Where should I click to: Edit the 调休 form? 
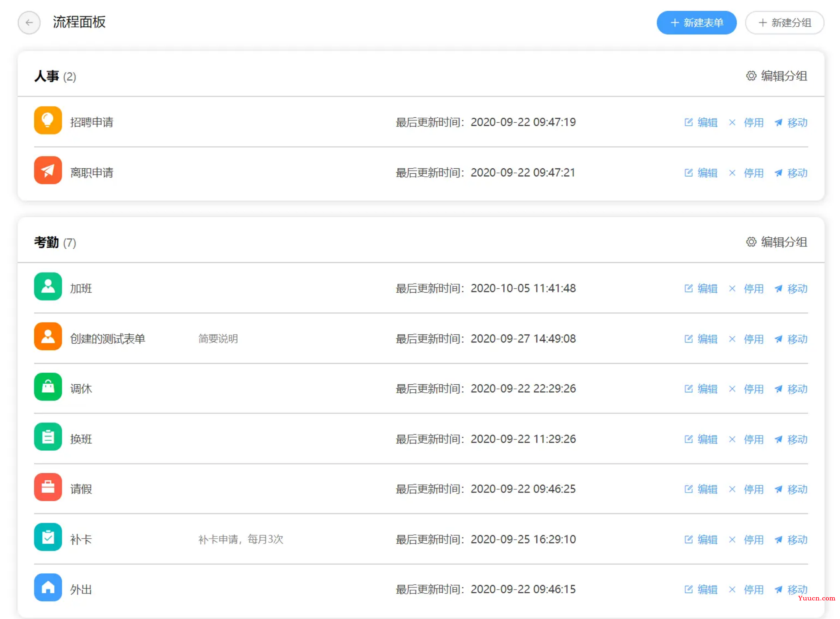tap(701, 389)
